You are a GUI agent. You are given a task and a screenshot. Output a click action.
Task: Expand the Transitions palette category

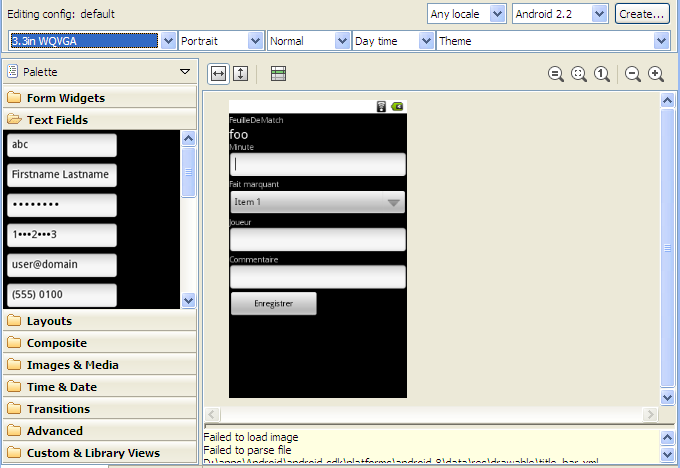pos(100,409)
